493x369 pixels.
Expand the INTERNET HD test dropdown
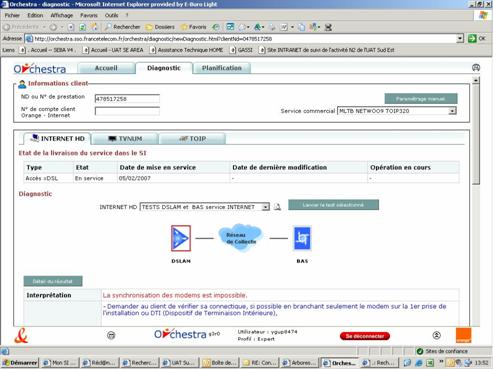point(265,207)
